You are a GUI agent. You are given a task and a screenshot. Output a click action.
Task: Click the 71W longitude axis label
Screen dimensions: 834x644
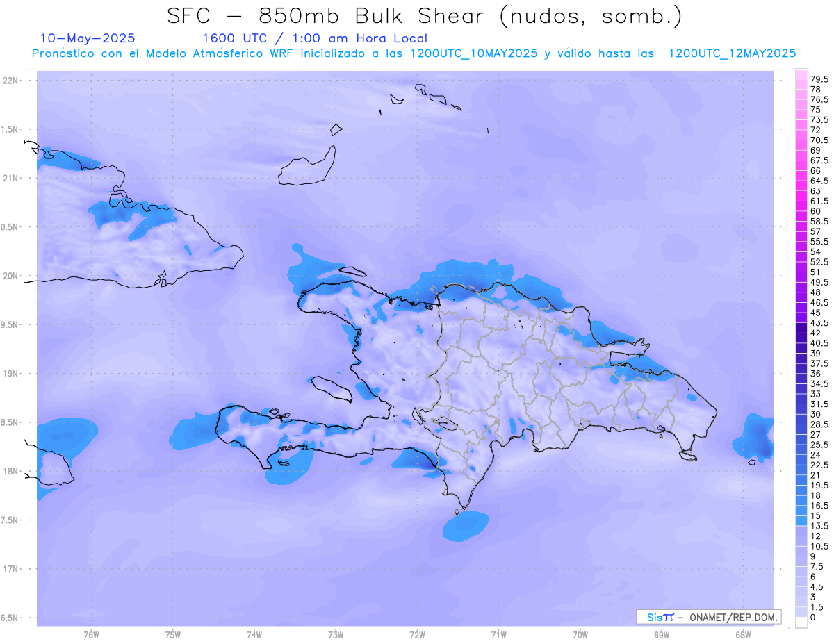point(498,635)
